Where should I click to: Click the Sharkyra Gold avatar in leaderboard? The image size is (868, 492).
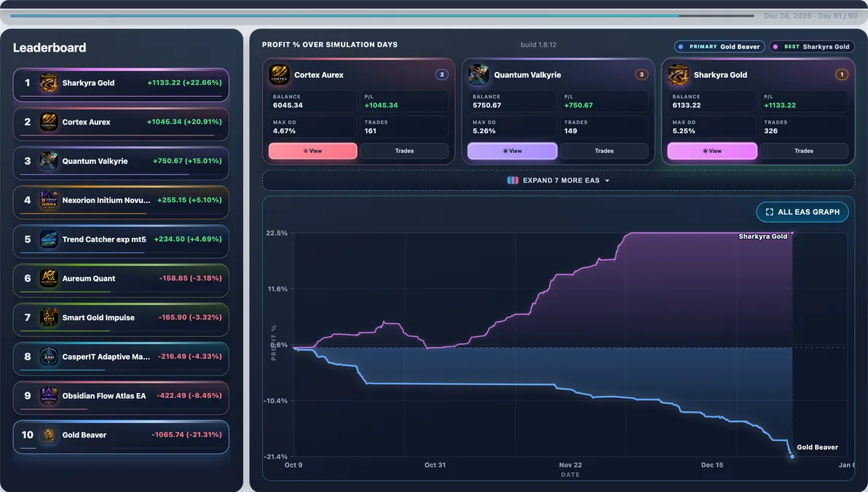(49, 83)
